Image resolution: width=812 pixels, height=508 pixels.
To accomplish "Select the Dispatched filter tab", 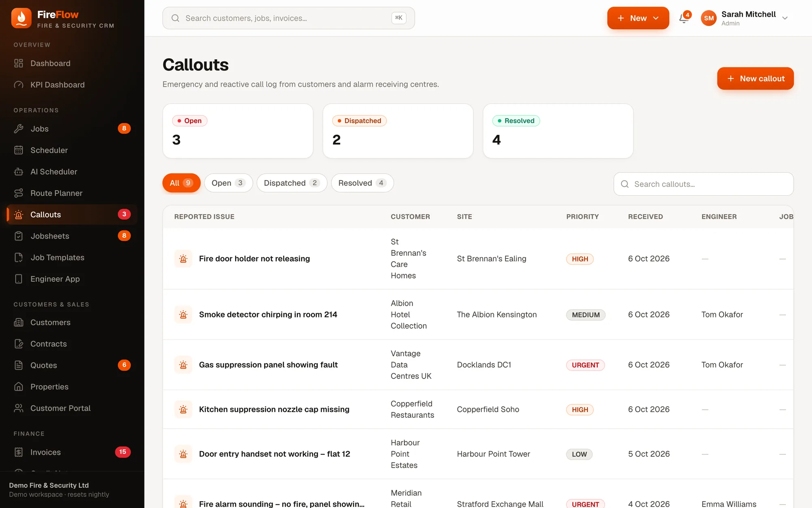I will point(292,183).
